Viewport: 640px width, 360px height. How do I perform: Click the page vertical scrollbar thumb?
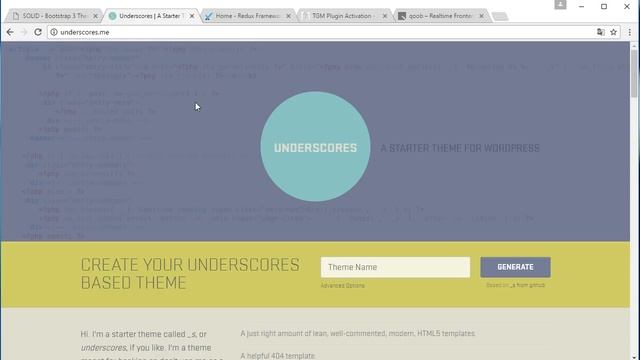coord(634,73)
